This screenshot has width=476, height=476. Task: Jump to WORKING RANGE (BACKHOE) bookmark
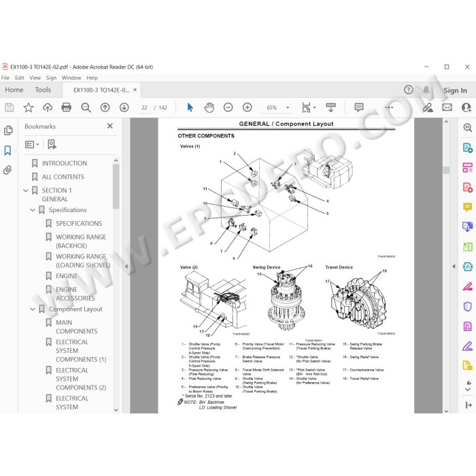click(x=81, y=241)
